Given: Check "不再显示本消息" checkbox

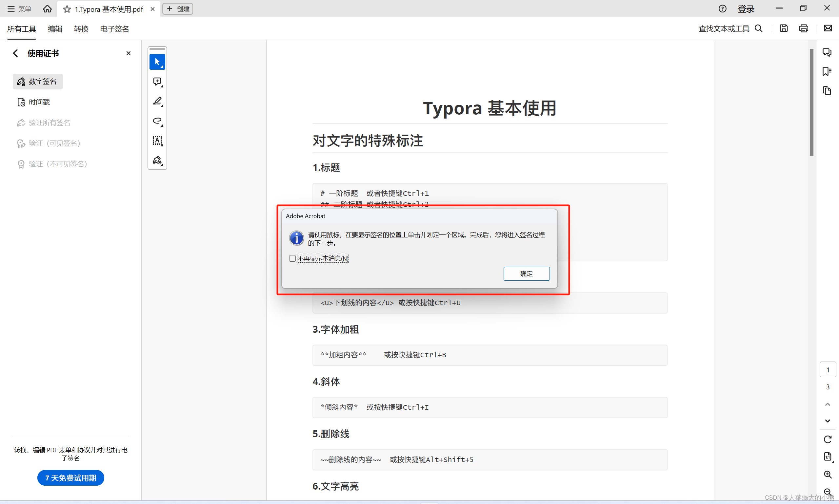Looking at the screenshot, I should pyautogui.click(x=292, y=258).
